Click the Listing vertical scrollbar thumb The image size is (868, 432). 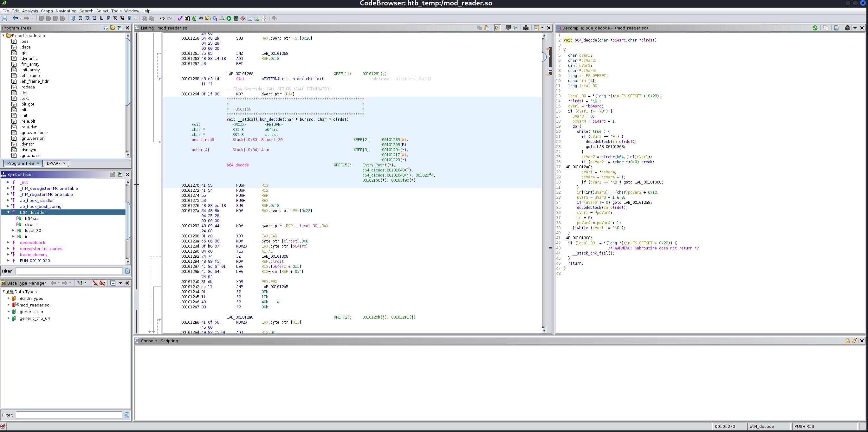pyautogui.click(x=544, y=57)
